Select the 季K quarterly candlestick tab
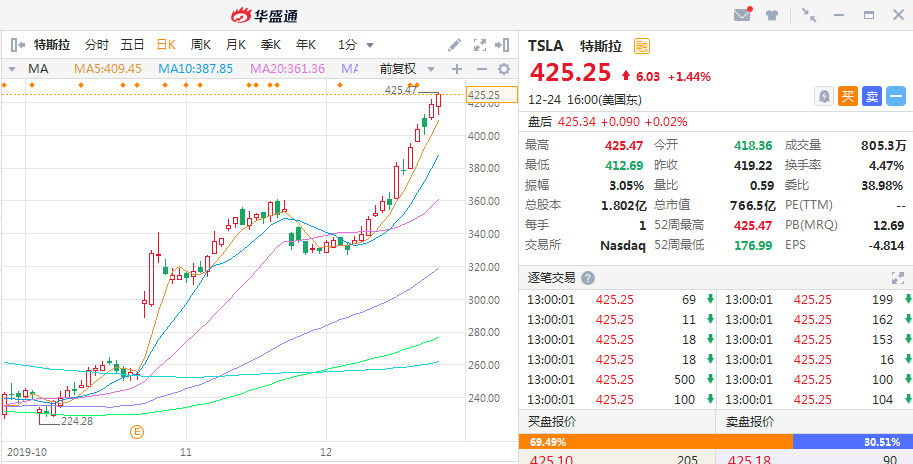 click(x=271, y=45)
